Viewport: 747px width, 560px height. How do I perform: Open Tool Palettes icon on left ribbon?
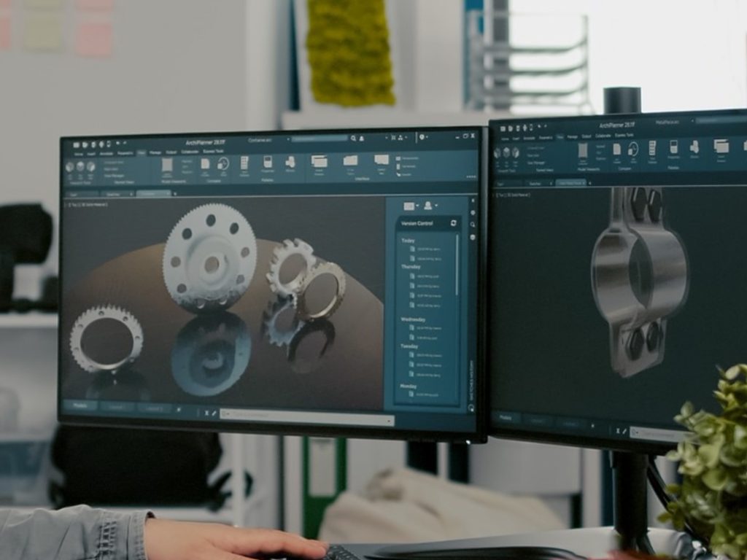coord(244,163)
